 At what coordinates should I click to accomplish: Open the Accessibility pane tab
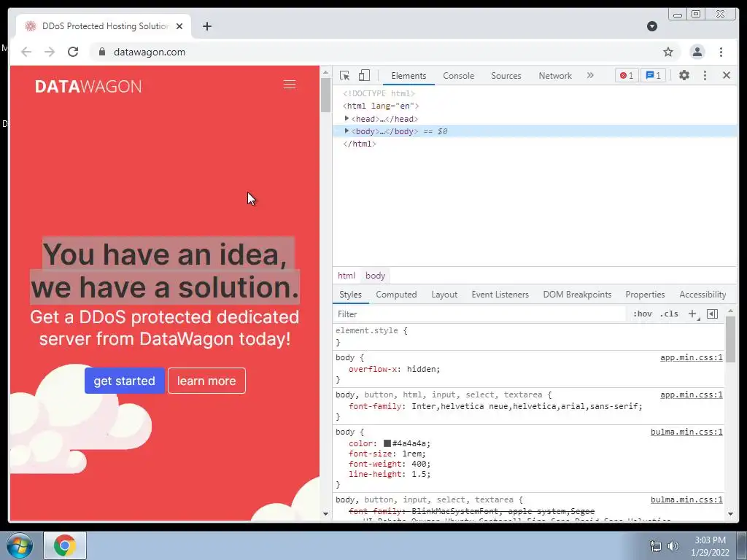coord(703,295)
